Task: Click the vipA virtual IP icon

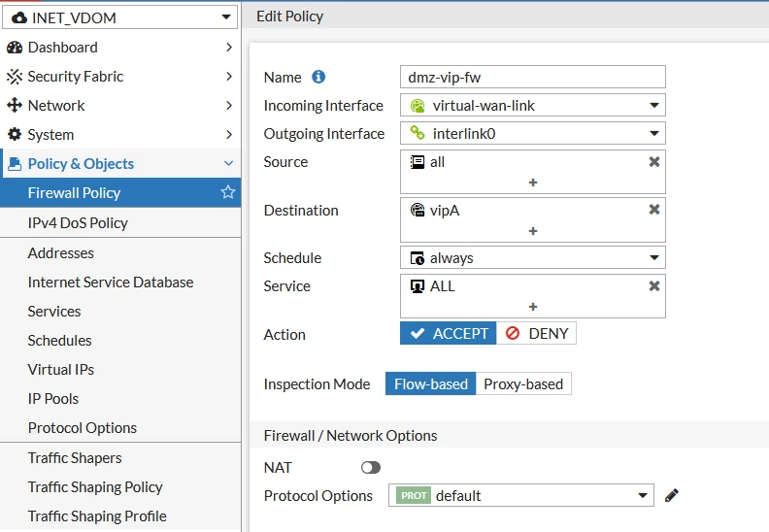Action: (418, 210)
